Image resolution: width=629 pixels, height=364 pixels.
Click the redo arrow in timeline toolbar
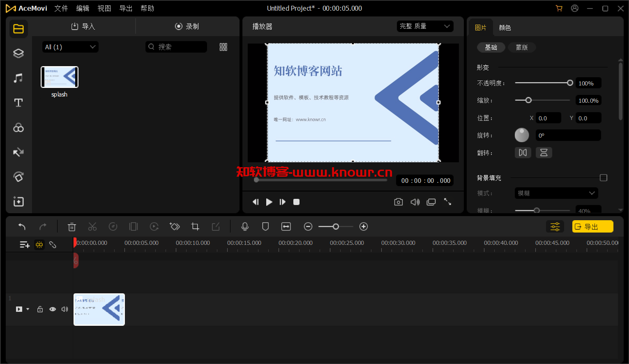(x=43, y=226)
